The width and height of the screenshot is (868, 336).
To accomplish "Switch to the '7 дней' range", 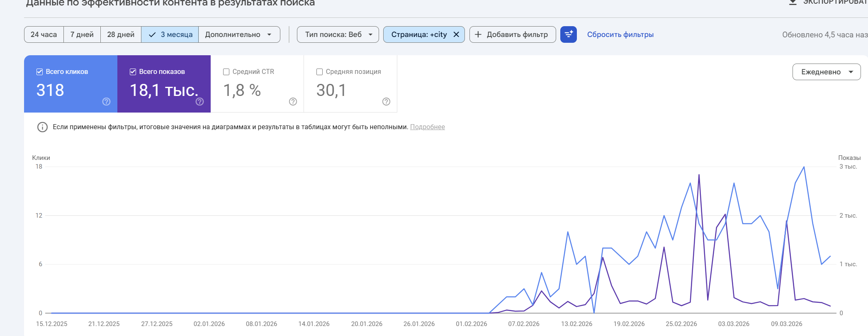I will tap(82, 34).
